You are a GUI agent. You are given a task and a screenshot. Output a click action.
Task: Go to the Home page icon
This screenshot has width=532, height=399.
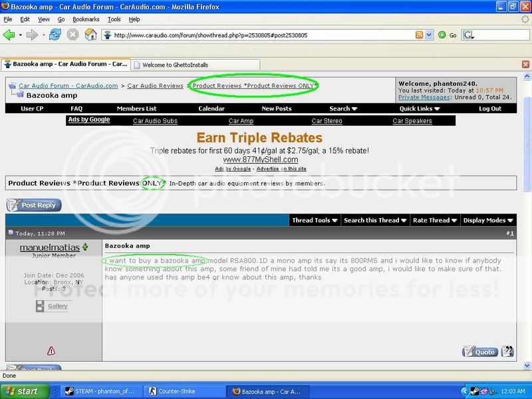pyautogui.click(x=90, y=35)
